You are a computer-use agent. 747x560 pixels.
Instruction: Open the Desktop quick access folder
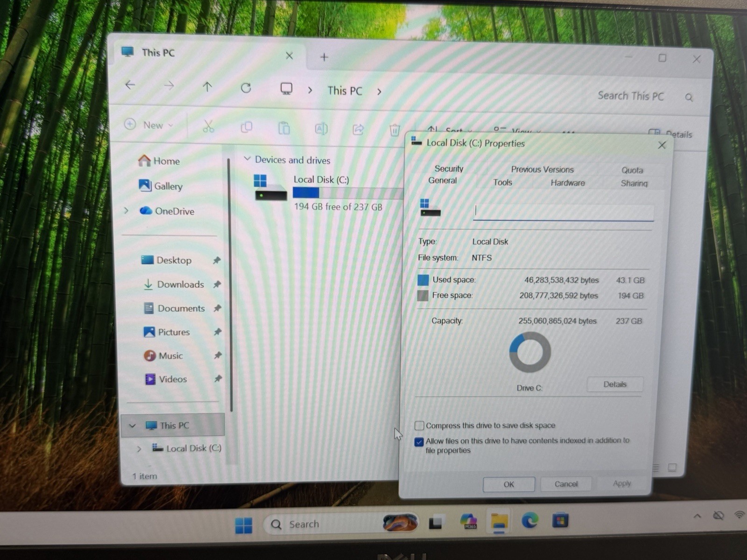(x=166, y=260)
